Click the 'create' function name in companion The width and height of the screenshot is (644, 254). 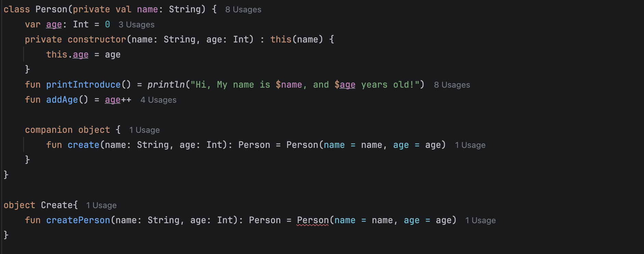(x=83, y=145)
